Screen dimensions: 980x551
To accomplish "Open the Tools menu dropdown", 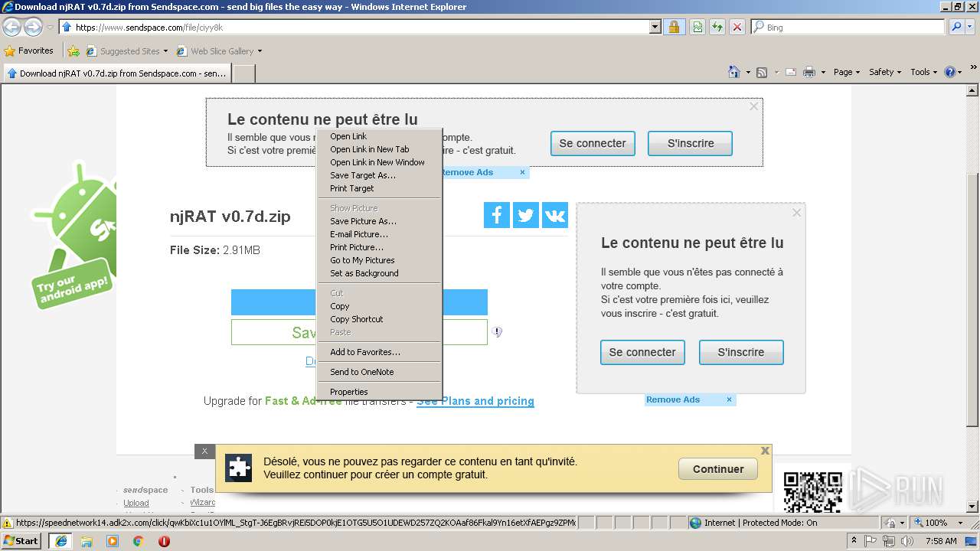I will [925, 72].
